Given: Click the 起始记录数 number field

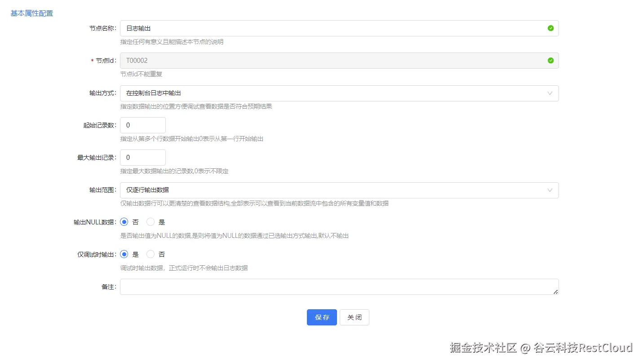Looking at the screenshot, I should (142, 125).
